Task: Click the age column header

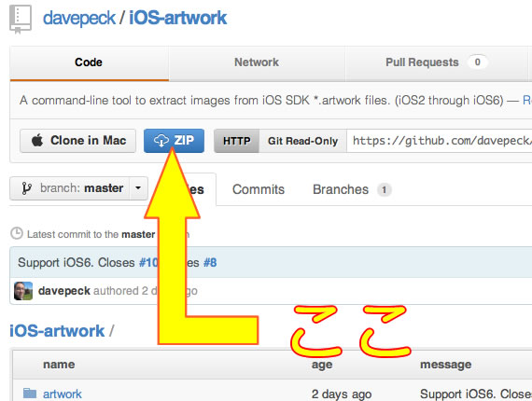Action: pos(322,365)
